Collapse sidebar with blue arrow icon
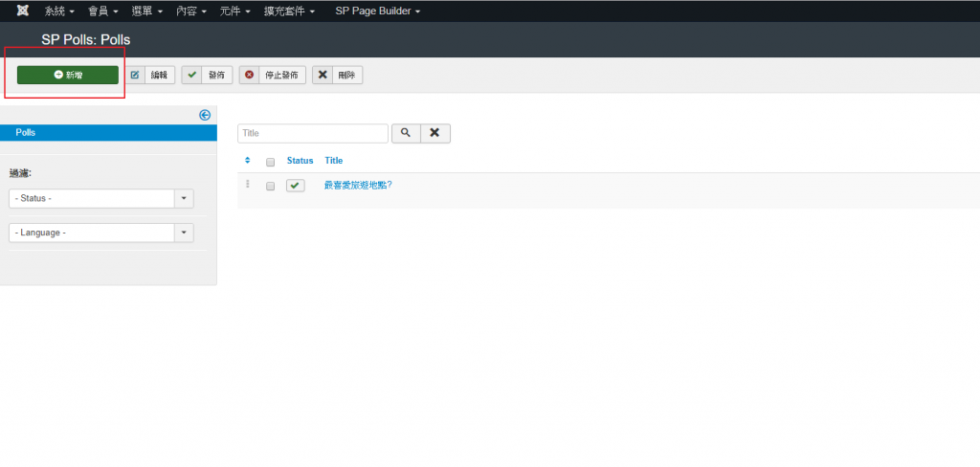Image resolution: width=980 pixels, height=467 pixels. (204, 115)
